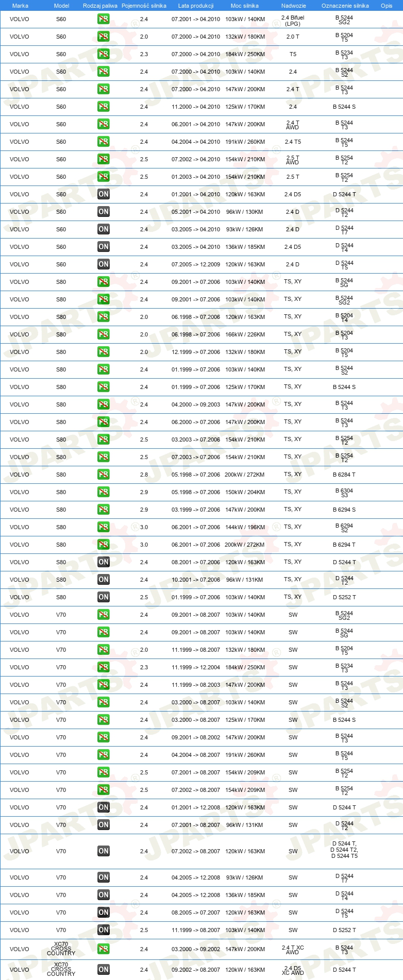Viewport: 403px width, 980px height.
Task: Select the Oznaczenie silnika column header
Action: (345, 6)
